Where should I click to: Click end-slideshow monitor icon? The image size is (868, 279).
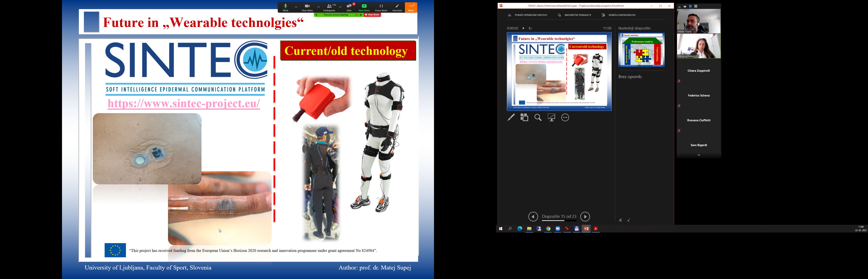click(604, 15)
